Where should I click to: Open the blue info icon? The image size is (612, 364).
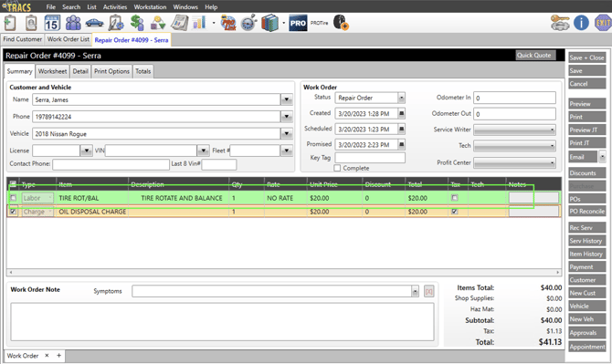[581, 23]
